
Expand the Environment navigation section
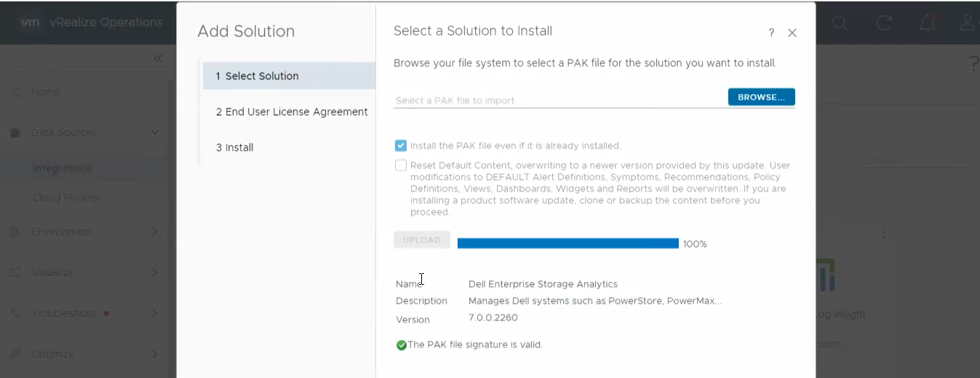click(x=154, y=232)
